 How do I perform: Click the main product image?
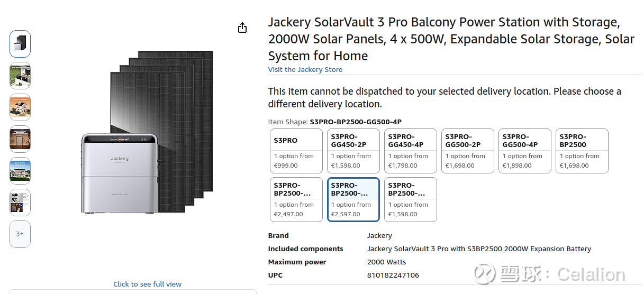click(147, 132)
